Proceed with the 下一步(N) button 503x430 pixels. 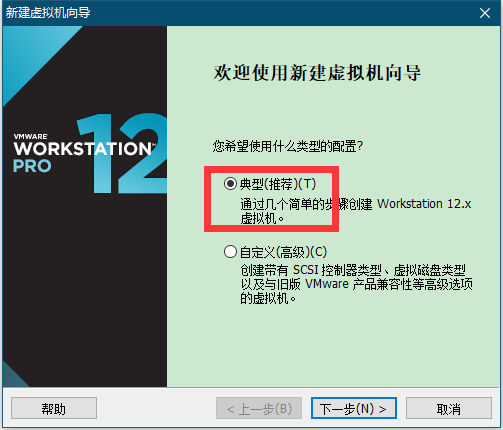point(354,408)
